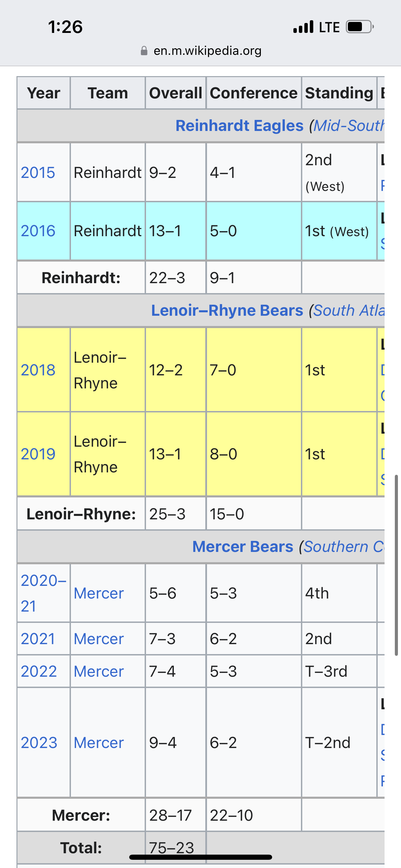
Task: Open the South Atlantic conference link
Action: click(349, 310)
